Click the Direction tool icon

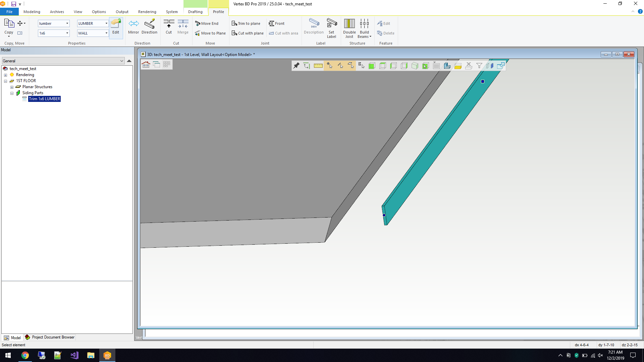pos(149,26)
